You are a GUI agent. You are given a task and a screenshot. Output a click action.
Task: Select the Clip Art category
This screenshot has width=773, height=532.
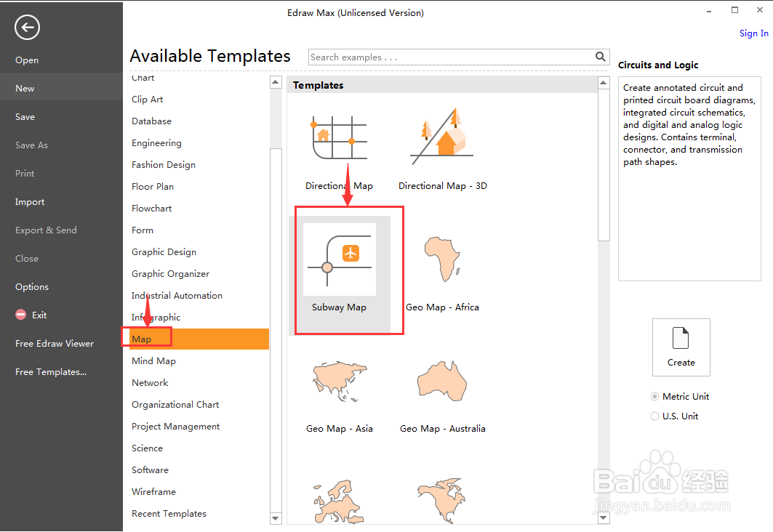[x=147, y=99]
